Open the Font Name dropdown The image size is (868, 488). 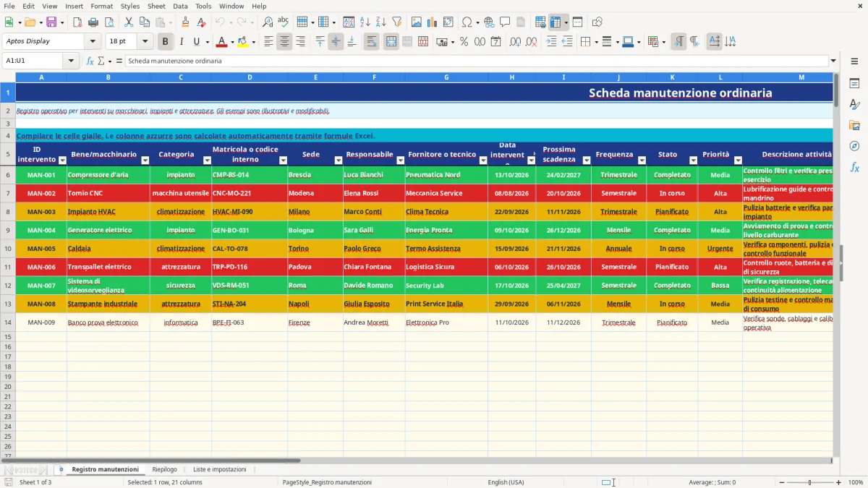93,41
